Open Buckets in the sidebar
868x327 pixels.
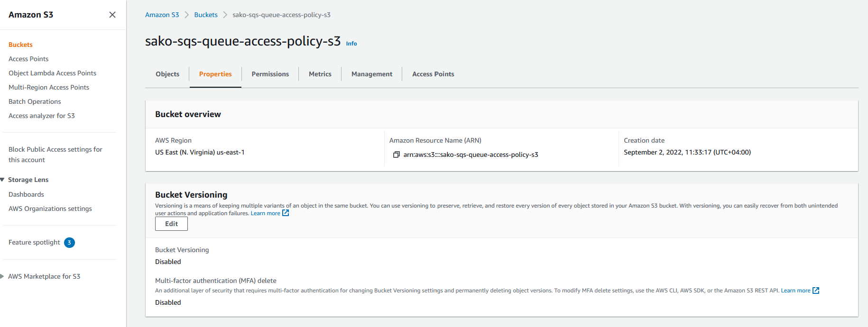[20, 45]
